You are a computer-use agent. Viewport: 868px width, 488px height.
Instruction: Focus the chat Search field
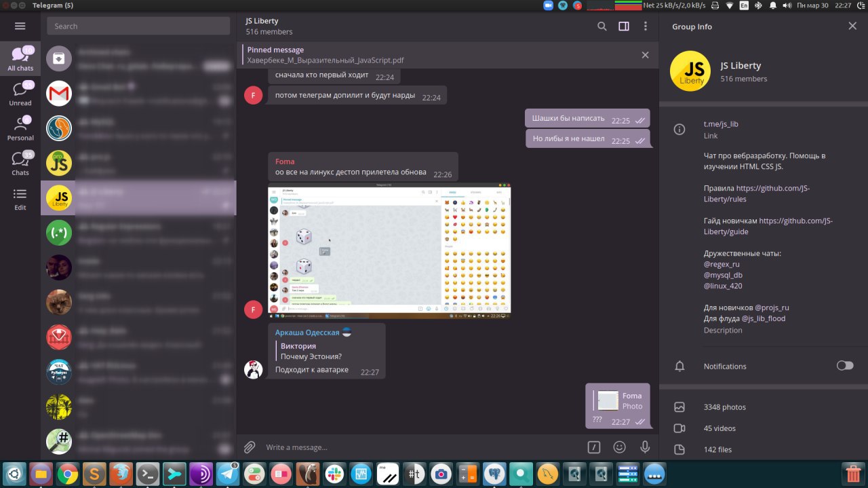[138, 26]
